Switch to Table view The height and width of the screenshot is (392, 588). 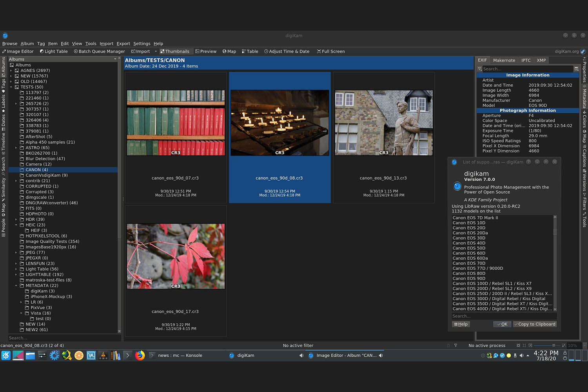(x=250, y=51)
